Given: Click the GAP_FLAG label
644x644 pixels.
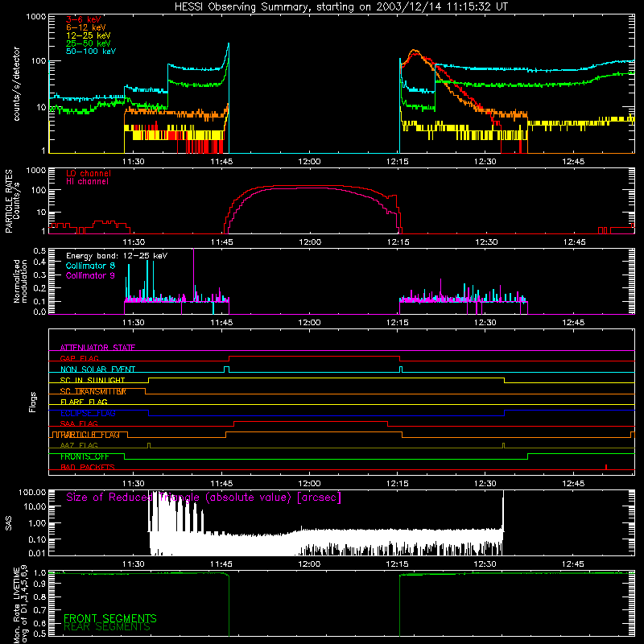Looking at the screenshot, I should pyautogui.click(x=79, y=358).
